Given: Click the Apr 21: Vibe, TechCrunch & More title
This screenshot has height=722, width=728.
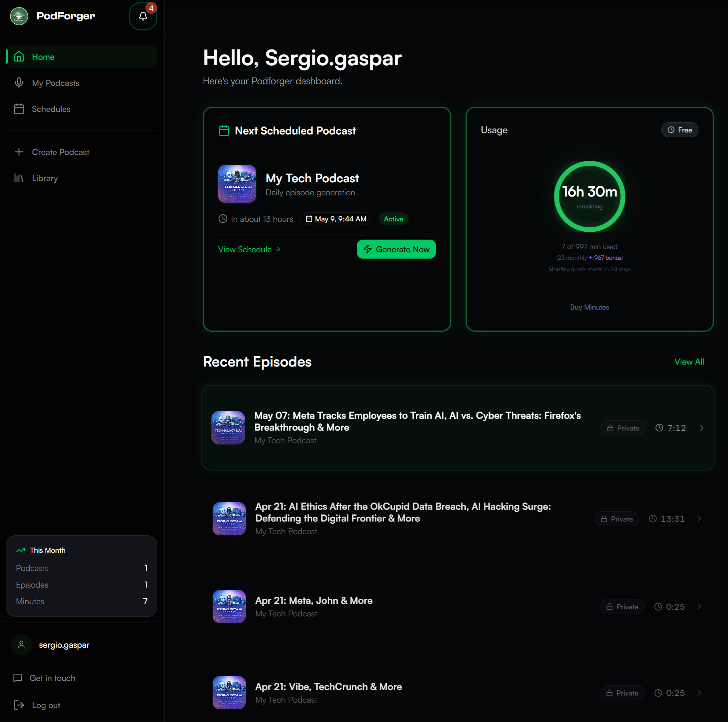Looking at the screenshot, I should (x=328, y=687).
